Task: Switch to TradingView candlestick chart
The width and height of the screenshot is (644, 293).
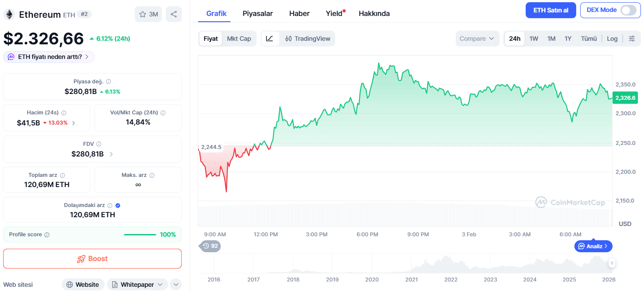Action: [308, 39]
